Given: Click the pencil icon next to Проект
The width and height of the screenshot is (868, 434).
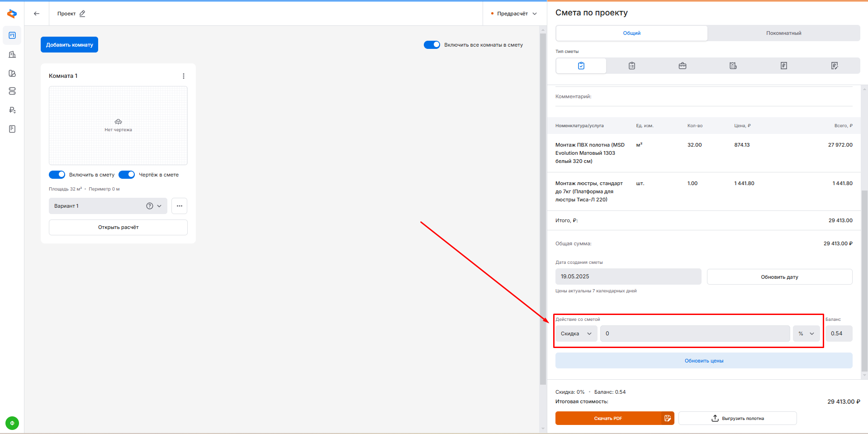Looking at the screenshot, I should click(82, 14).
